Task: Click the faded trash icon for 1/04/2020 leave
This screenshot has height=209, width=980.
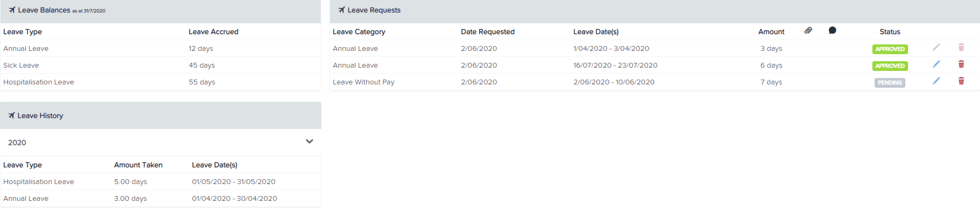Action: (961, 47)
